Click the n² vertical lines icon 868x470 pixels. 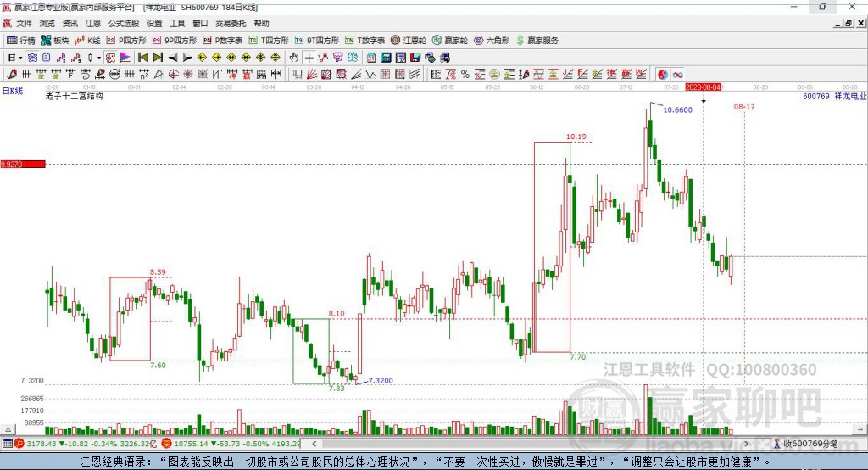tap(144, 75)
